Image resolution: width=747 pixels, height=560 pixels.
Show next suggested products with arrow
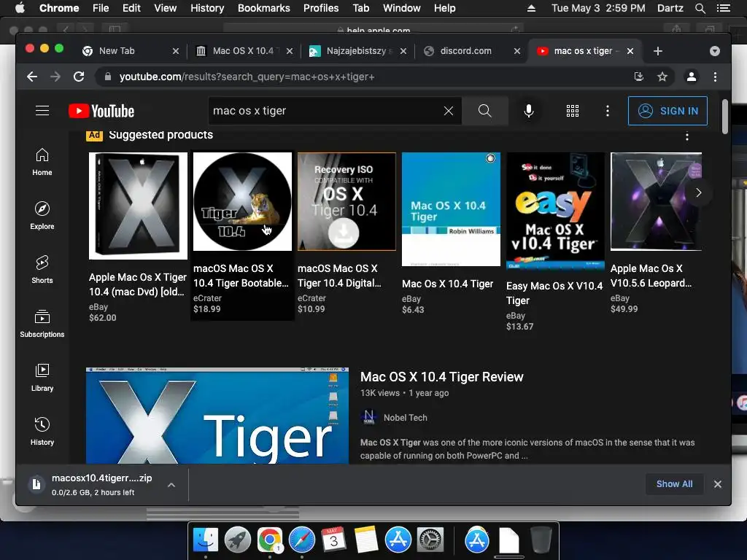pos(698,192)
